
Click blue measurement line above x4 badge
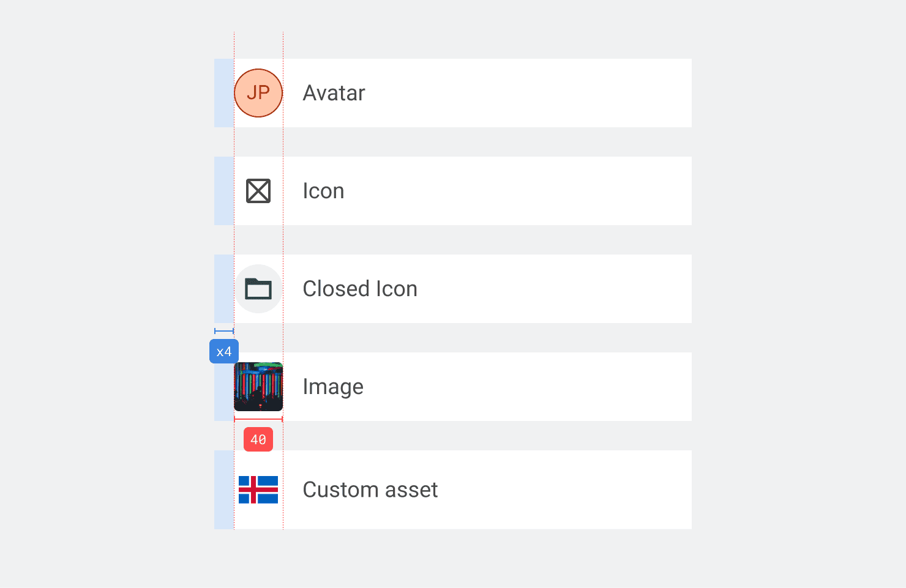pyautogui.click(x=224, y=331)
